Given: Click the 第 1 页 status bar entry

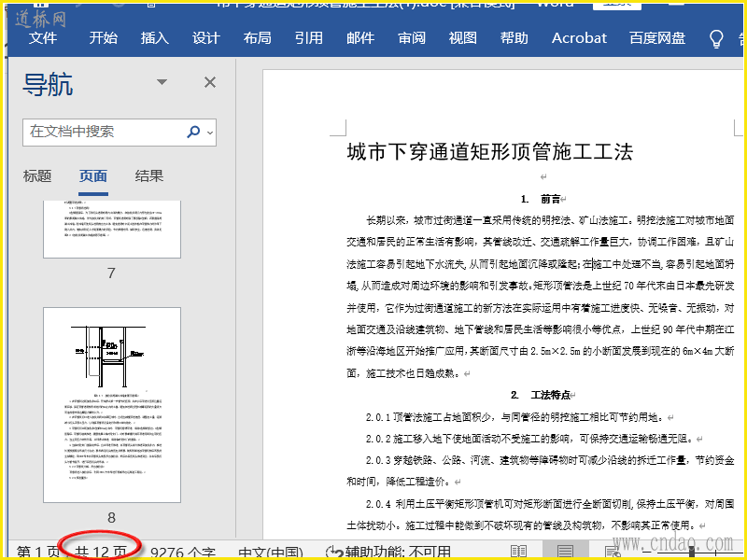Looking at the screenshot, I should tap(38, 553).
